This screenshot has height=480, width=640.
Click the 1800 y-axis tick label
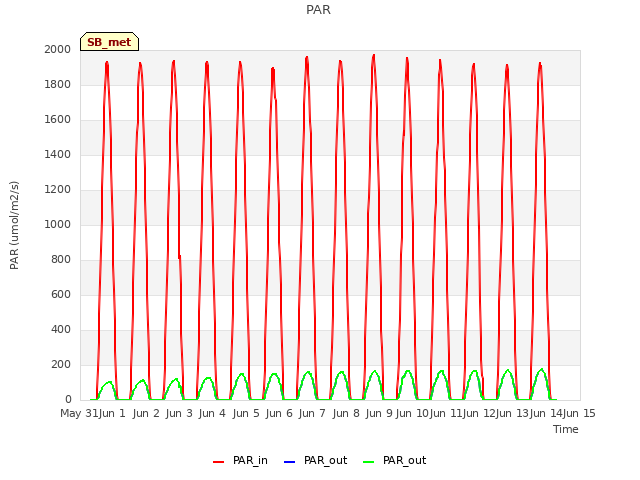tap(58, 84)
